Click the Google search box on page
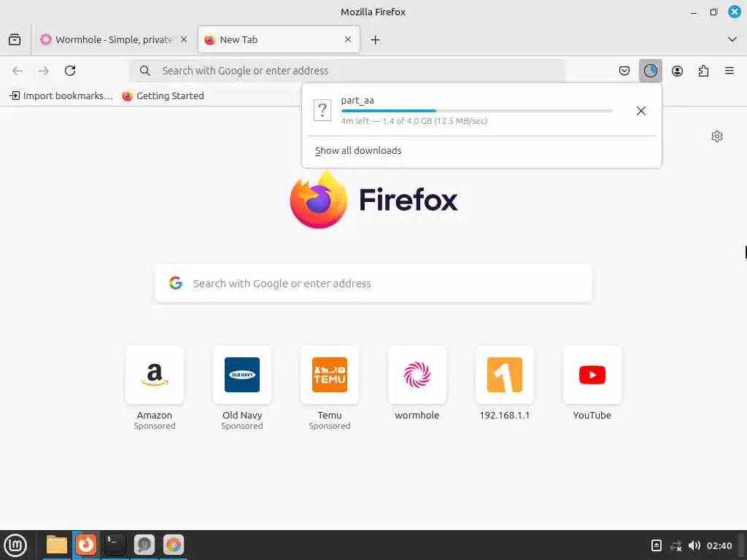Image resolution: width=747 pixels, height=560 pixels. [x=373, y=284]
